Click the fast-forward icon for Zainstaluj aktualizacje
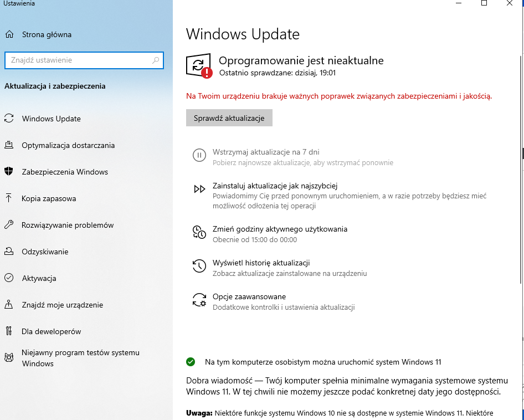Image resolution: width=524 pixels, height=420 pixels. 199,189
